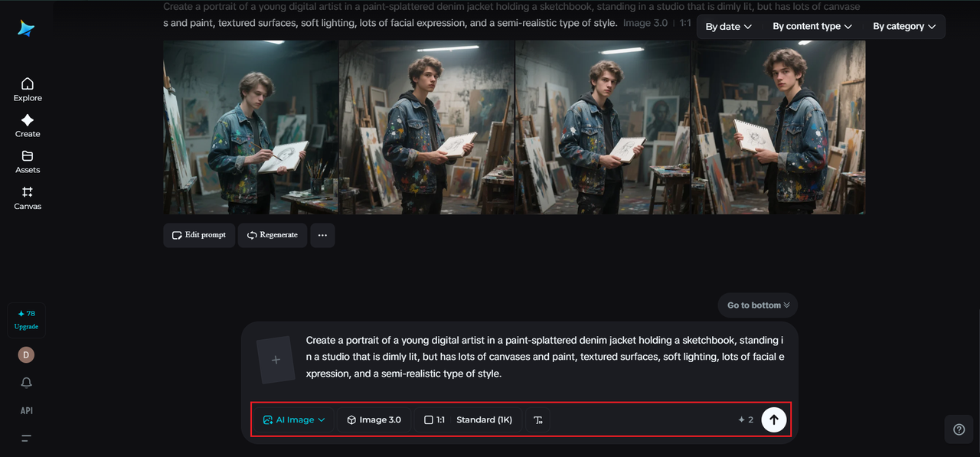The width and height of the screenshot is (980, 457).
Task: Click the user avatar labeled D
Action: [27, 355]
